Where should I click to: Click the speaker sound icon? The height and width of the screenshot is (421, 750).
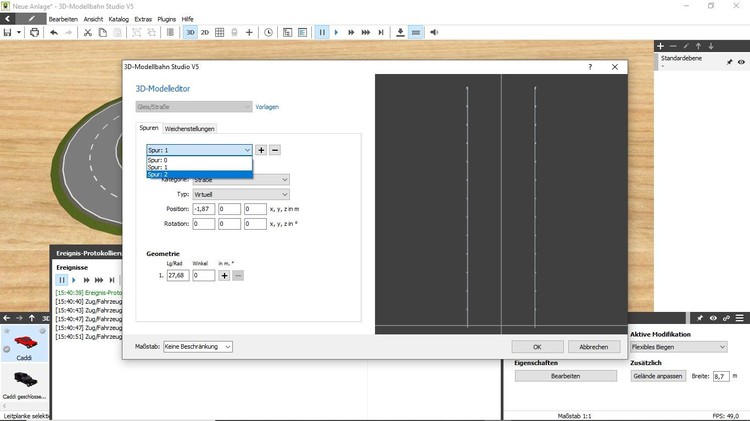click(434, 32)
